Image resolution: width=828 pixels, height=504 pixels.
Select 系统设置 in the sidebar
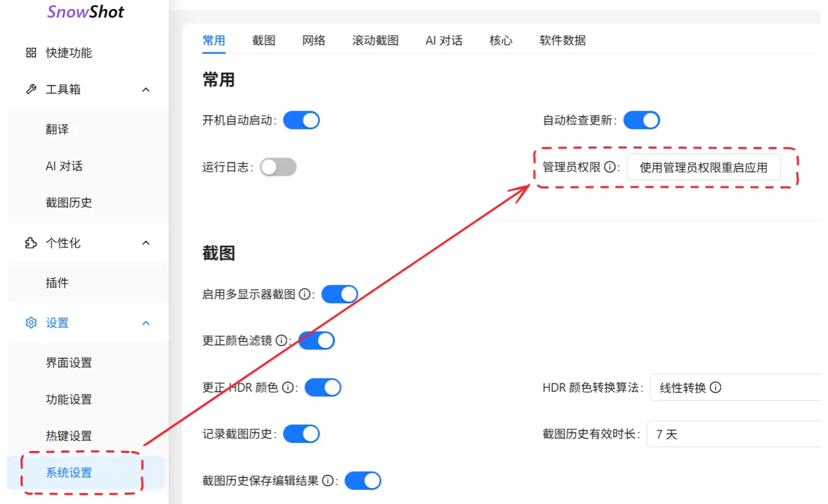86,472
